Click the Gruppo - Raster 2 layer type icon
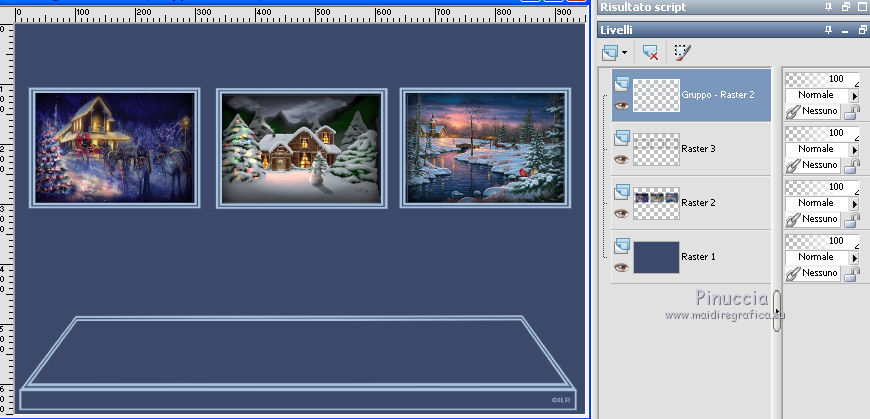 pos(621,84)
